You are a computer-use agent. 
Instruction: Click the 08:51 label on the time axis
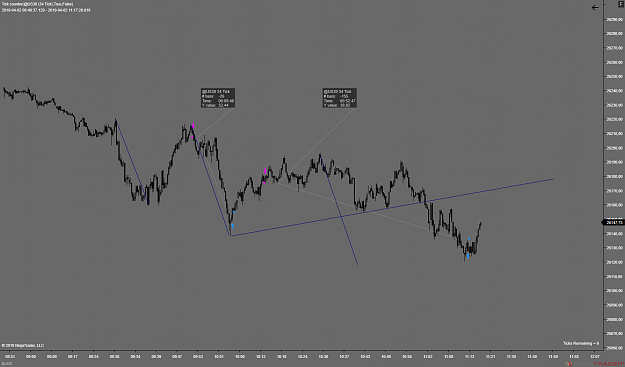pyautogui.click(x=10, y=356)
